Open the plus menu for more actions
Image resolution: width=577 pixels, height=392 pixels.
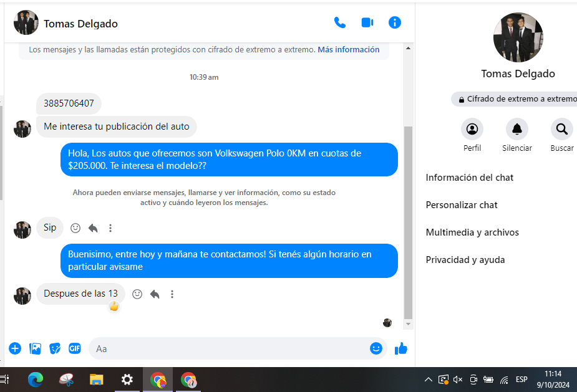15,348
